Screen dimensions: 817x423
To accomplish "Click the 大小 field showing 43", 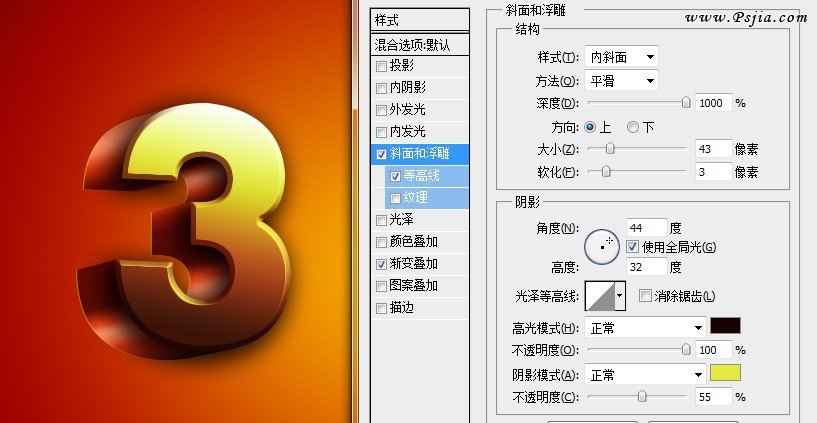I will pos(713,149).
